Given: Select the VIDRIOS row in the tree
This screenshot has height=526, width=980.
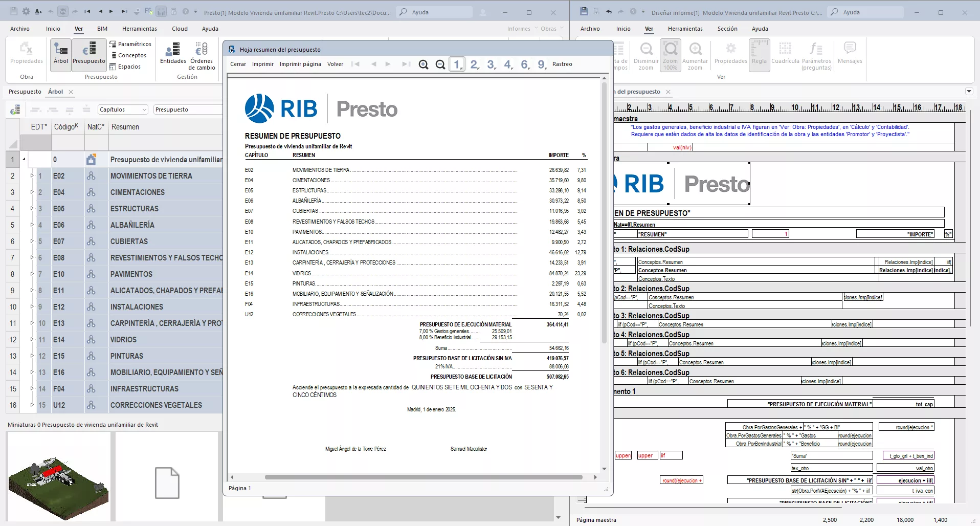Looking at the screenshot, I should [x=114, y=340].
